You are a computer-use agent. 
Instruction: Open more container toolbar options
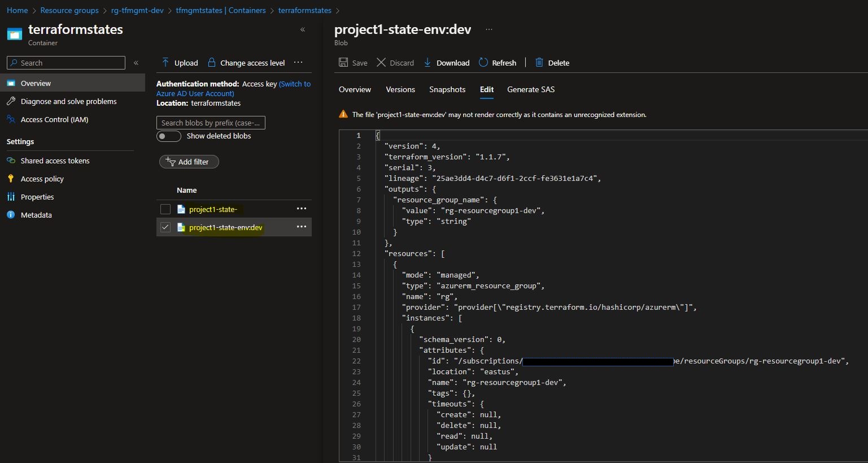pyautogui.click(x=299, y=62)
